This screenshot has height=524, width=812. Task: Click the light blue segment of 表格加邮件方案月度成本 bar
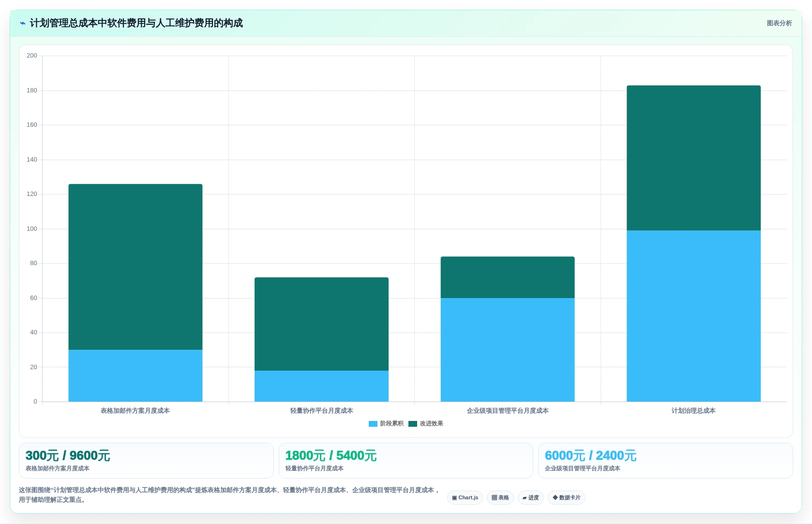pos(135,375)
